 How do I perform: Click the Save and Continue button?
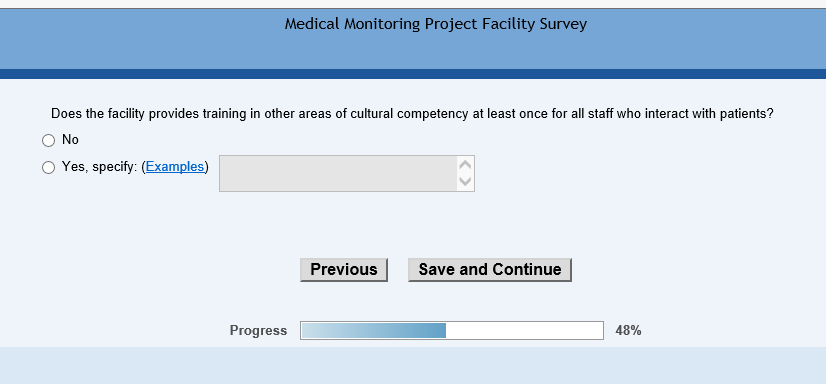[490, 270]
